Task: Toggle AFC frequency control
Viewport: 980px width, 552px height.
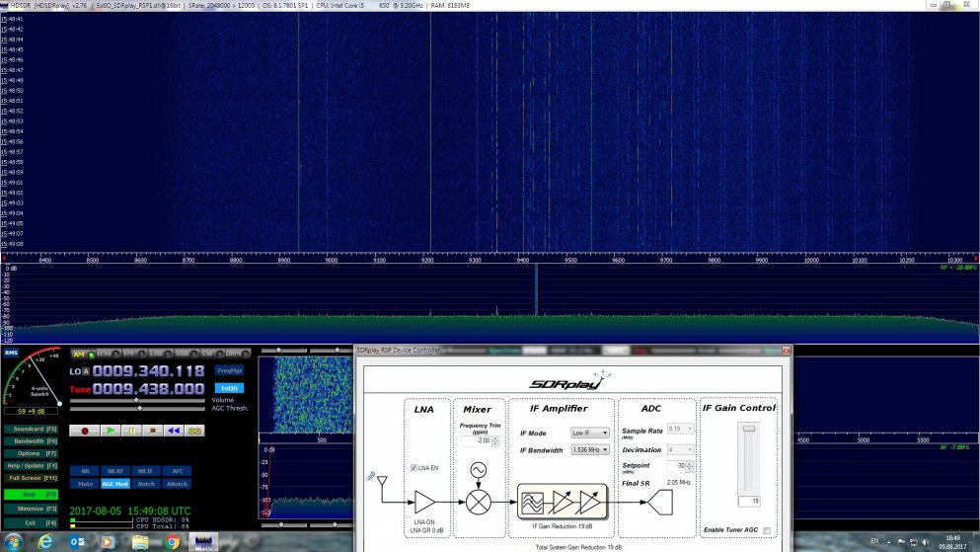Action: point(177,471)
